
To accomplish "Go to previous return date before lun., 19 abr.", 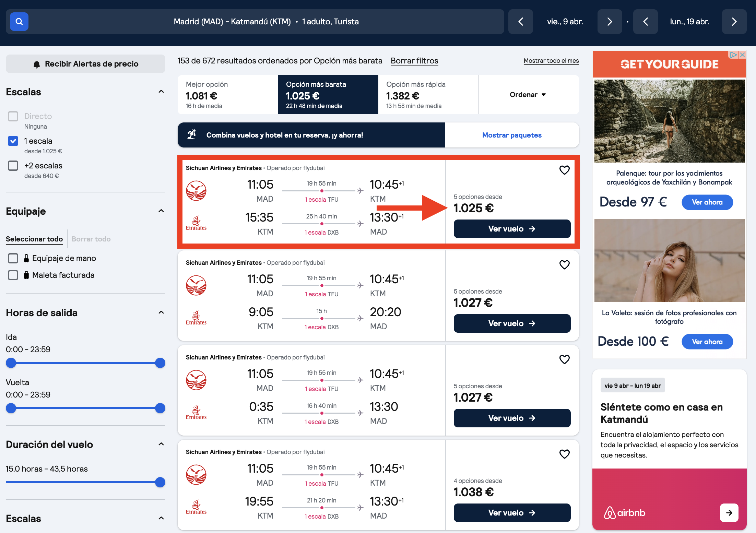I will 645,22.
